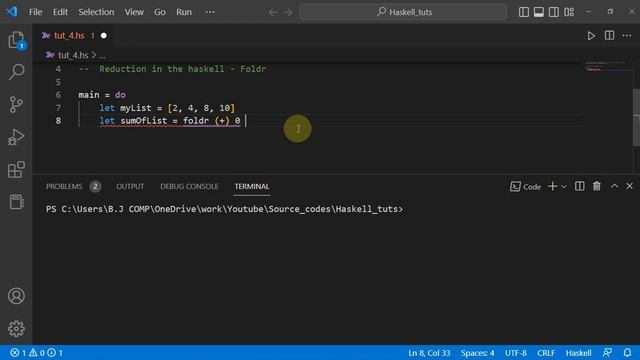Viewport: 640px width, 360px height.
Task: Open the Explorer view in activity bar
Action: [x=16, y=40]
